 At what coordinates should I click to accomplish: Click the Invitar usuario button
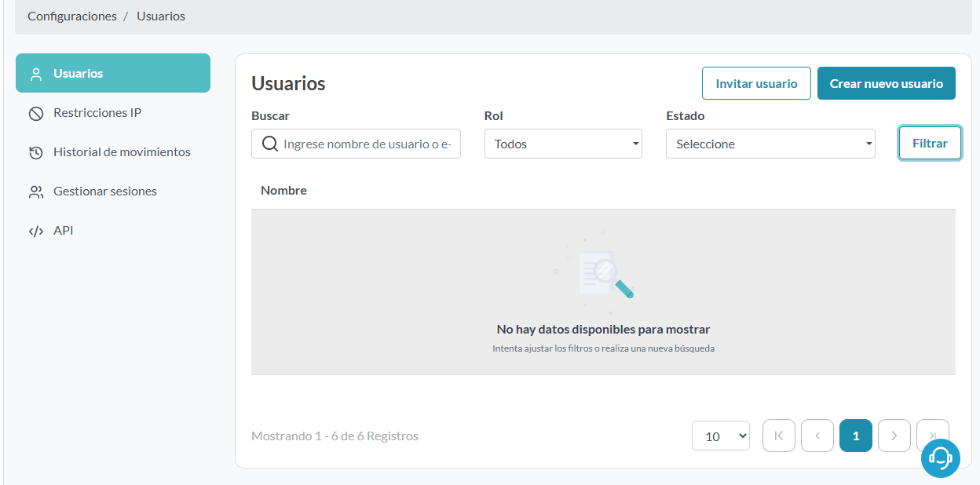pos(756,83)
